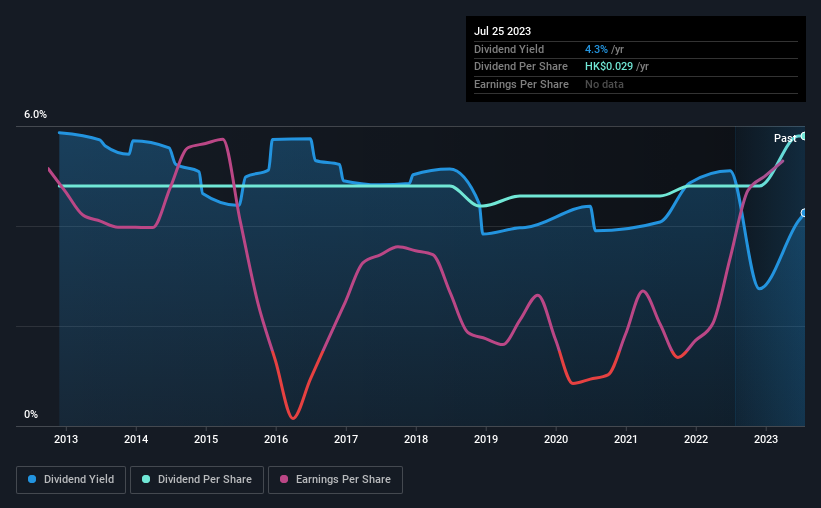Image resolution: width=821 pixels, height=508 pixels.
Task: Click the 4.3% dividend yield value
Action: coord(596,49)
